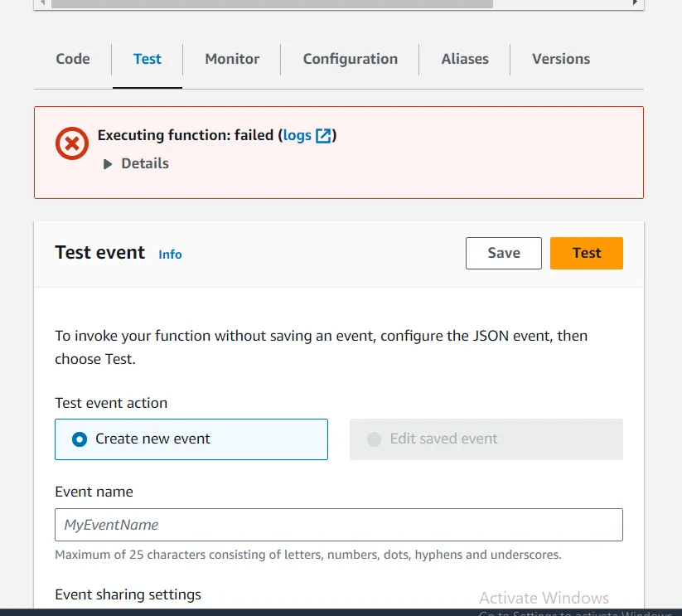Click the Save button
The height and width of the screenshot is (616, 682).
click(x=503, y=254)
